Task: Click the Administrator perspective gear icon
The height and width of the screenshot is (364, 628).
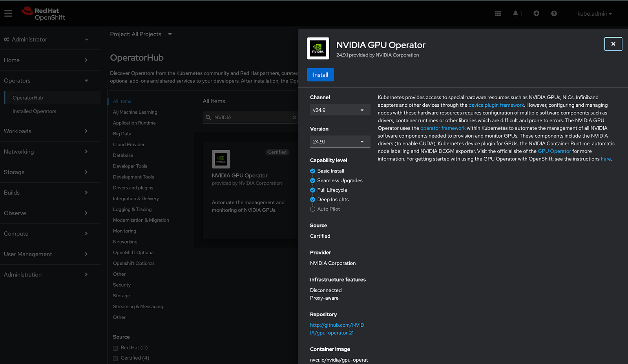Action: click(x=6, y=40)
